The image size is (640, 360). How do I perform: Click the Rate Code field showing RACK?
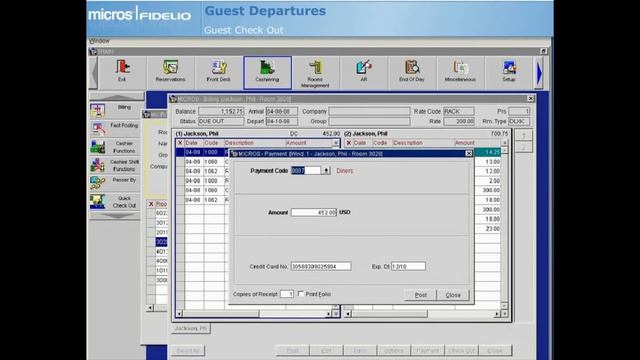[459, 111]
